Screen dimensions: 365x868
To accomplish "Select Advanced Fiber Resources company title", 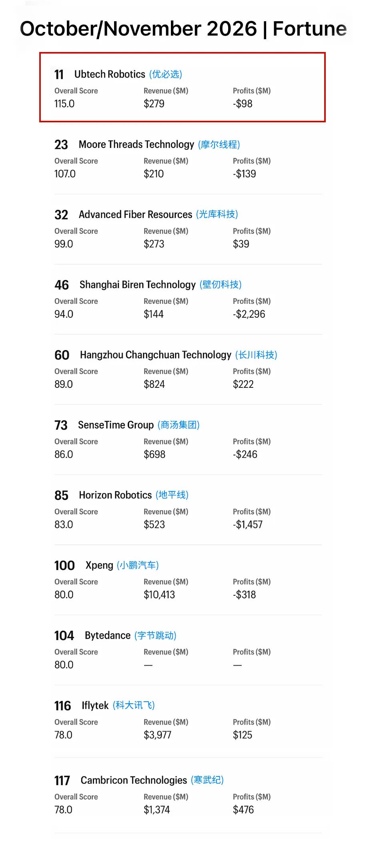I will [135, 215].
